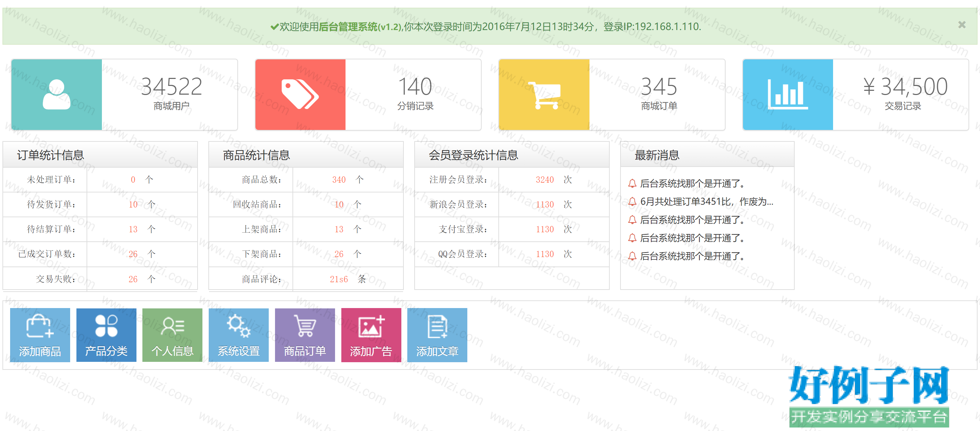Click the 会员登录统计信息 panel header
Viewport: 980px width, 431px height.
[512, 155]
